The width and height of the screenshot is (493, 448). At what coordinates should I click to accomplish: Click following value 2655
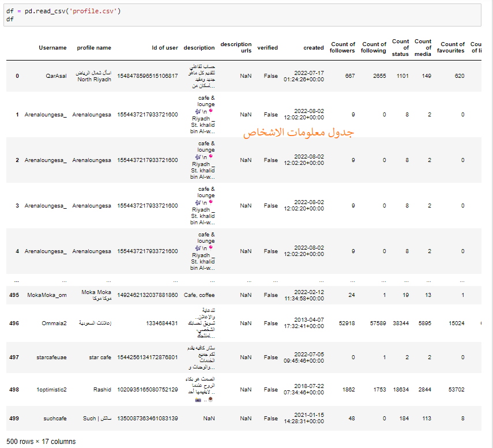coord(379,76)
